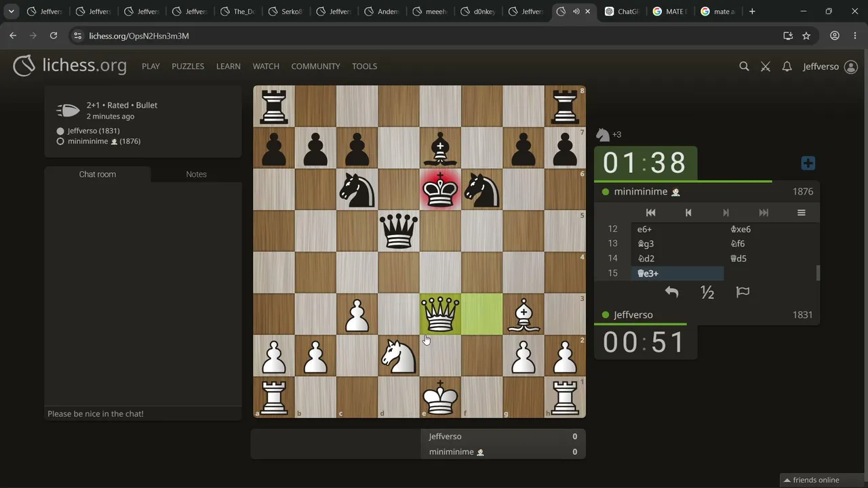Image resolution: width=868 pixels, height=488 pixels.
Task: Select the white knight on d2
Action: 399,356
